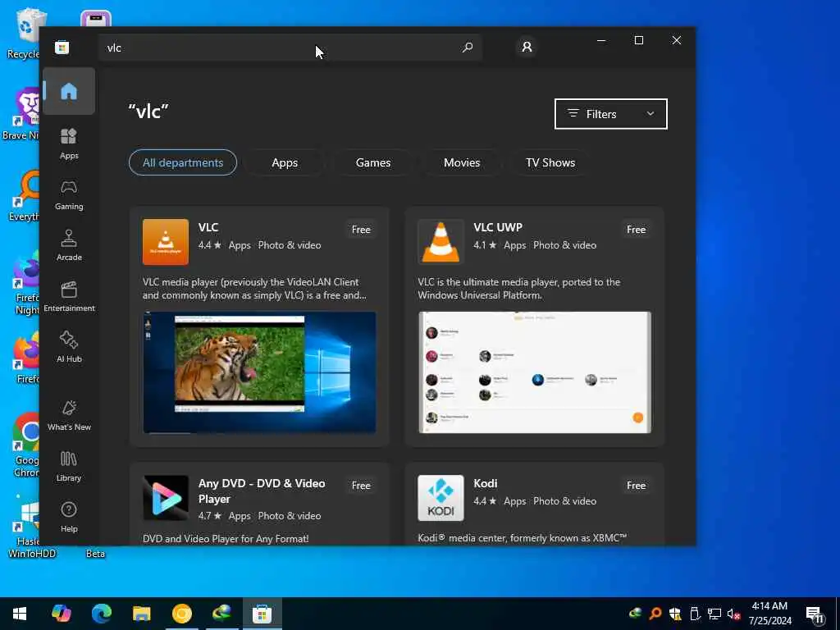Open the Apps section in sidebar
The width and height of the screenshot is (840, 630).
[x=69, y=144]
